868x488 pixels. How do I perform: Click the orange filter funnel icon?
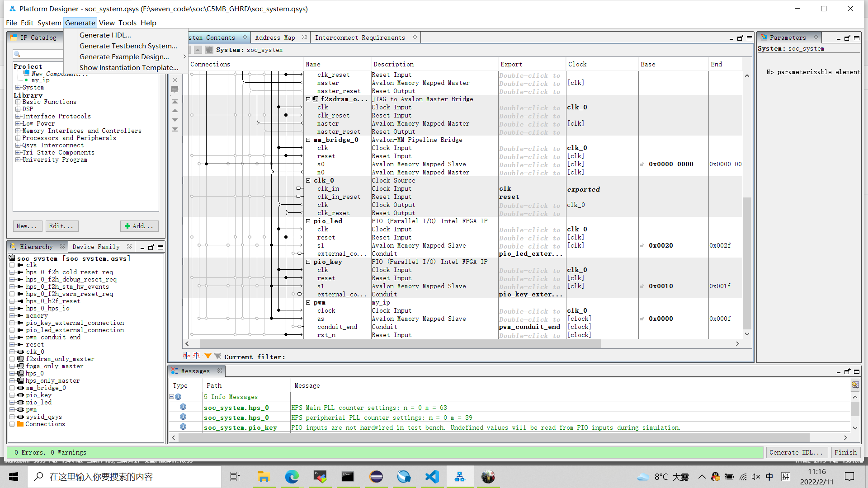point(208,356)
